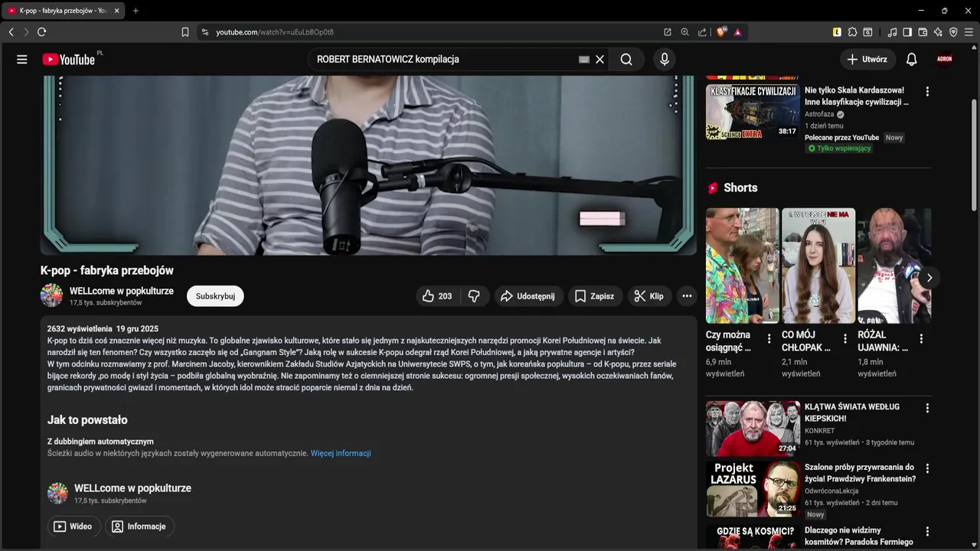Clear the search query with X
This screenshot has height=551, width=980.
pos(600,59)
